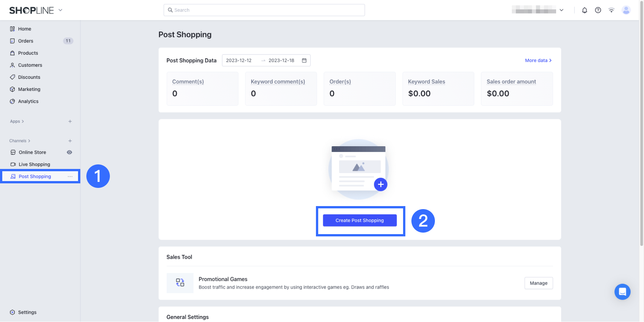Open Live Shopping channel
The width and height of the screenshot is (644, 322).
click(x=34, y=164)
